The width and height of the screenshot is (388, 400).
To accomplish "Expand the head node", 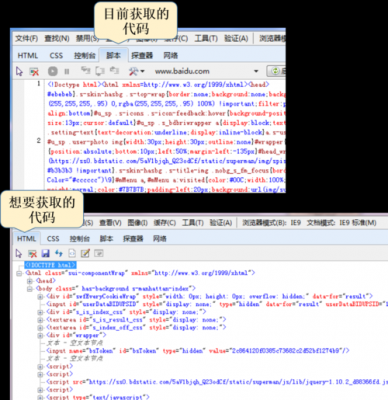I will [30, 281].
